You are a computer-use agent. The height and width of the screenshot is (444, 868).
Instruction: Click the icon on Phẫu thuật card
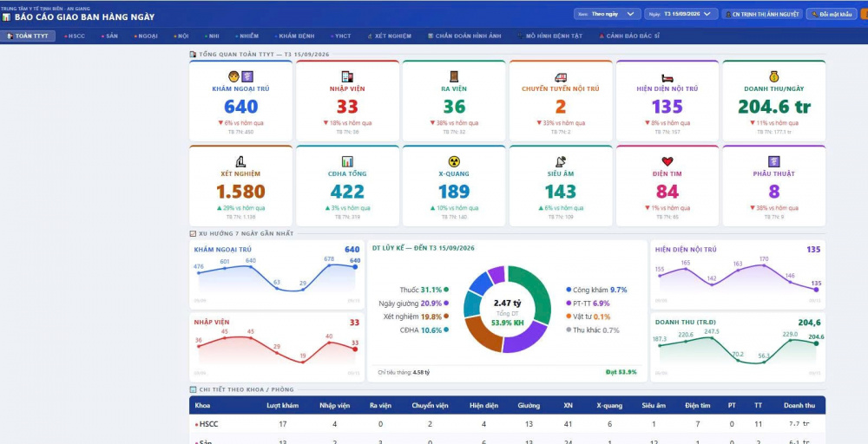point(774,161)
